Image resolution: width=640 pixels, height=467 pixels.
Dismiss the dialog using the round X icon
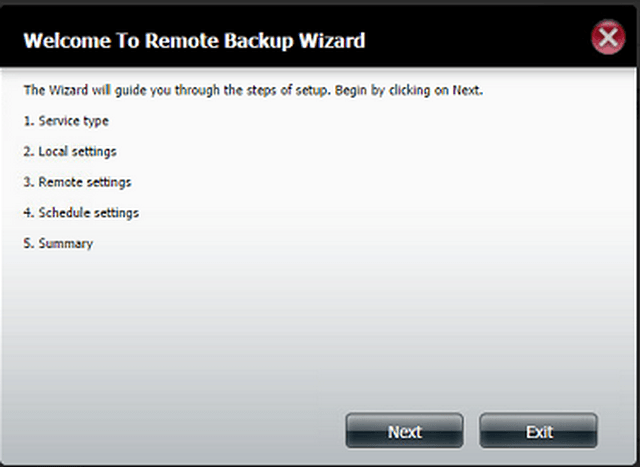click(608, 37)
